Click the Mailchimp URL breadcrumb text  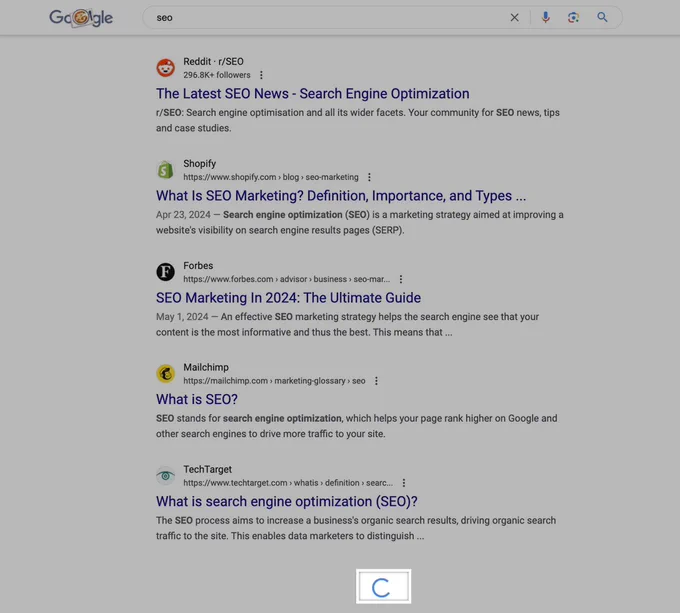[x=274, y=381]
